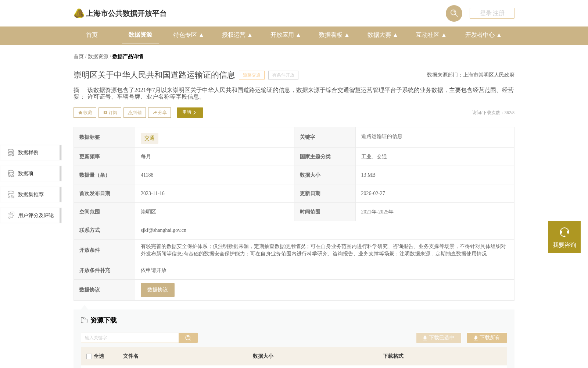Expand the 开放应用 dropdown menu
Image resolution: width=588 pixels, height=368 pixels.
tap(285, 35)
